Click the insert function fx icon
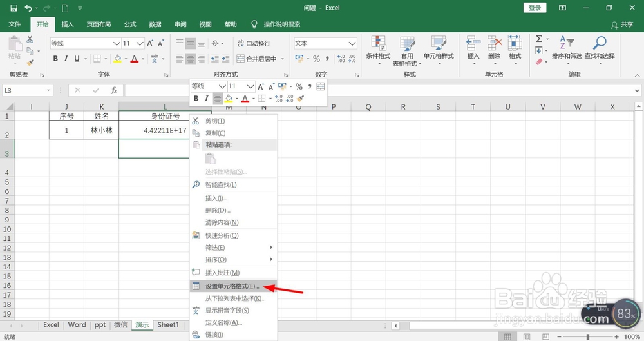 tap(114, 90)
